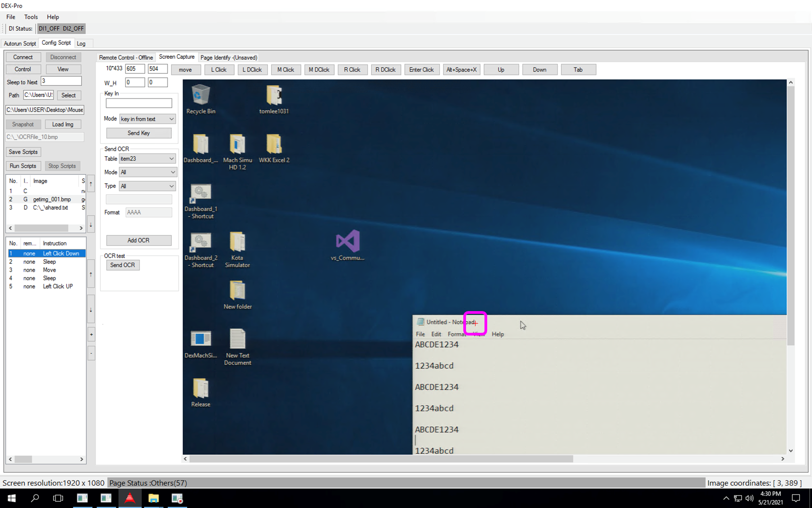812x508 pixels.
Task: Open the notification center icon
Action: (x=796, y=498)
